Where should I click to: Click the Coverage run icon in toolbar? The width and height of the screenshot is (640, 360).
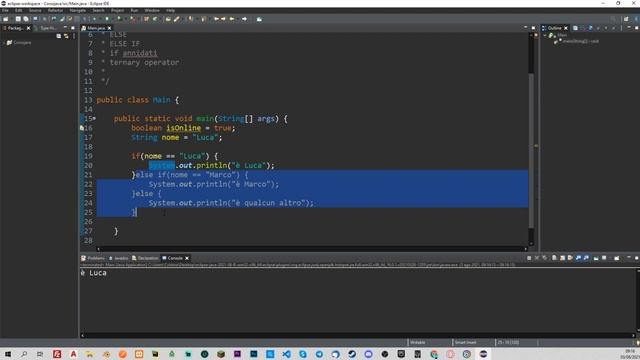(119, 19)
